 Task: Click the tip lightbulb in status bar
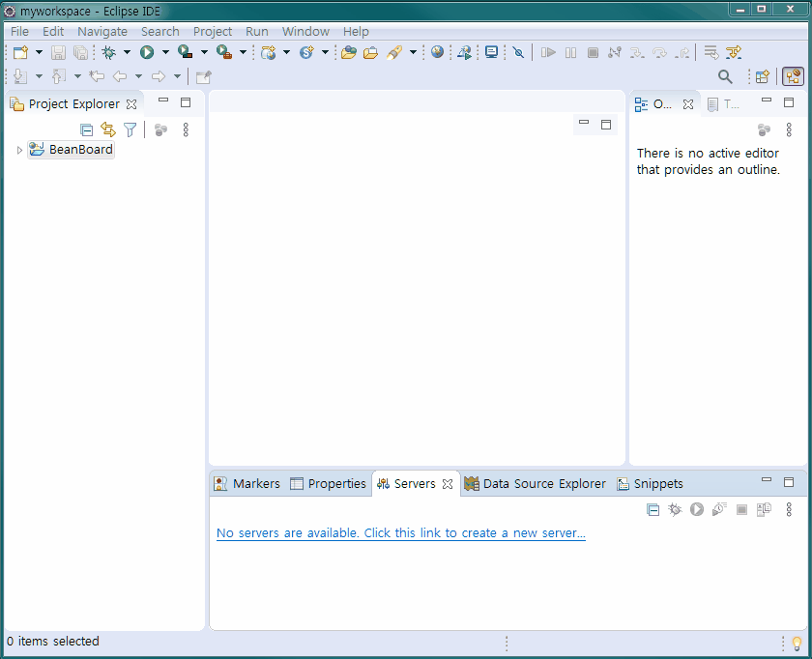click(797, 643)
